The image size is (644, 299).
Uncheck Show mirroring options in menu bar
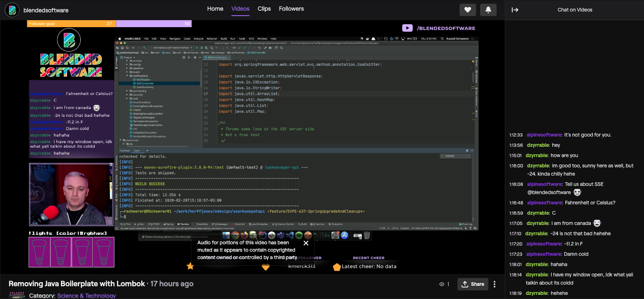(144, 237)
